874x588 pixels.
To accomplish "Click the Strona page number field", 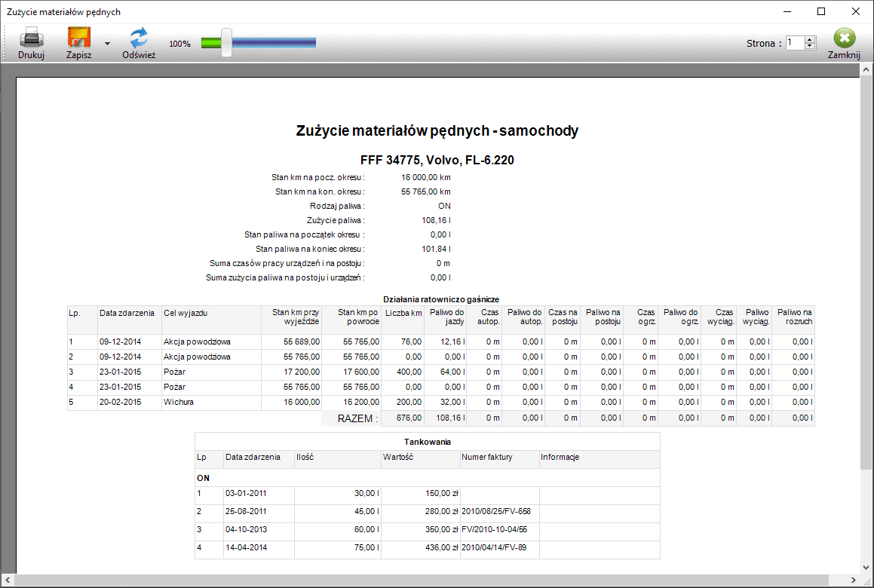I will [x=795, y=43].
